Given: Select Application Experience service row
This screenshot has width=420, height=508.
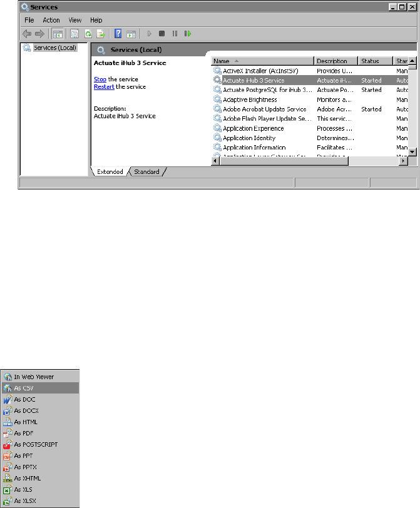Looking at the screenshot, I should [x=310, y=128].
